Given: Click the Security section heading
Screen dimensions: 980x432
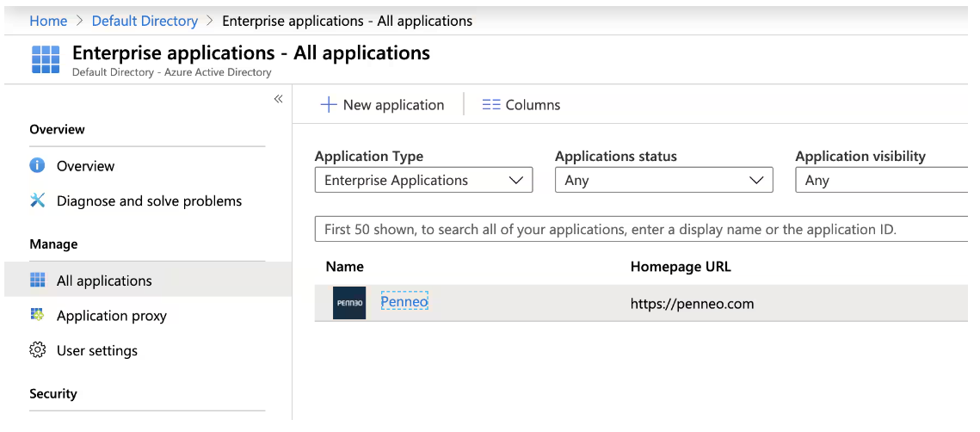Looking at the screenshot, I should click(53, 393).
